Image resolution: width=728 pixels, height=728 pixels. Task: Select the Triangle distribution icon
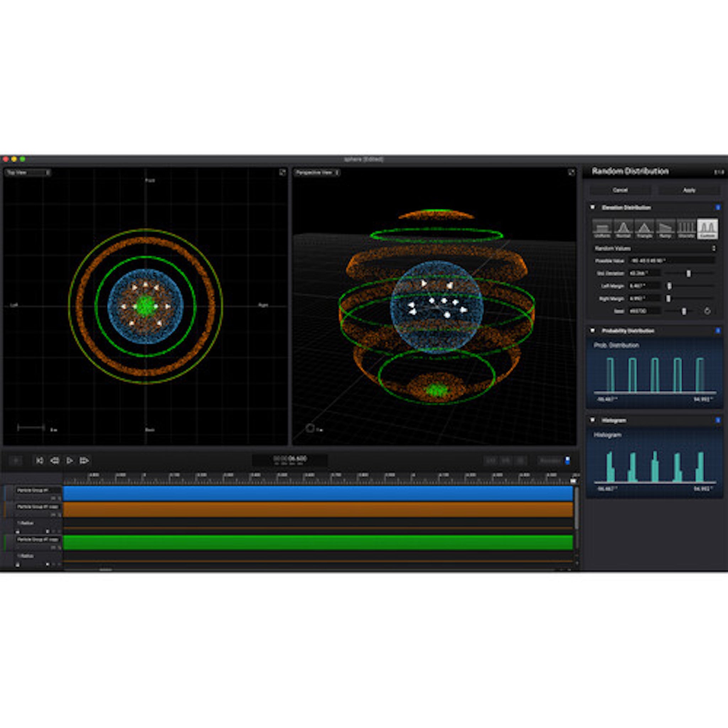(x=644, y=227)
